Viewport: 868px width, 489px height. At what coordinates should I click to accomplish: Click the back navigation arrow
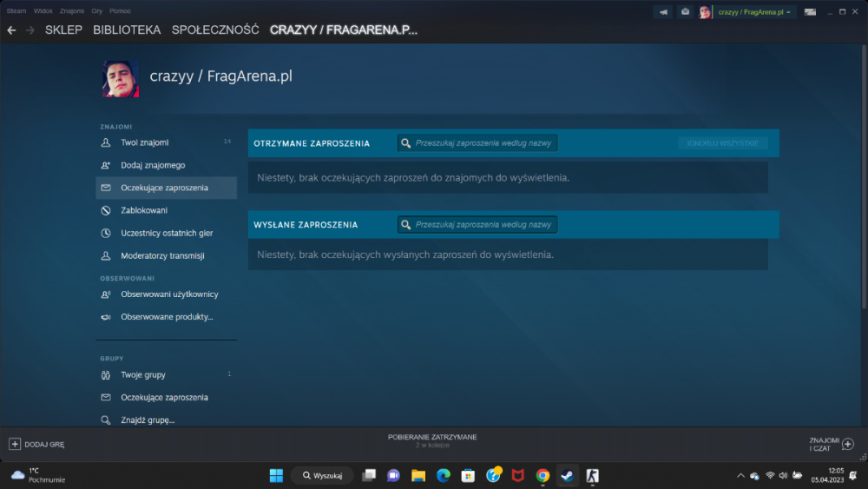pos(11,30)
